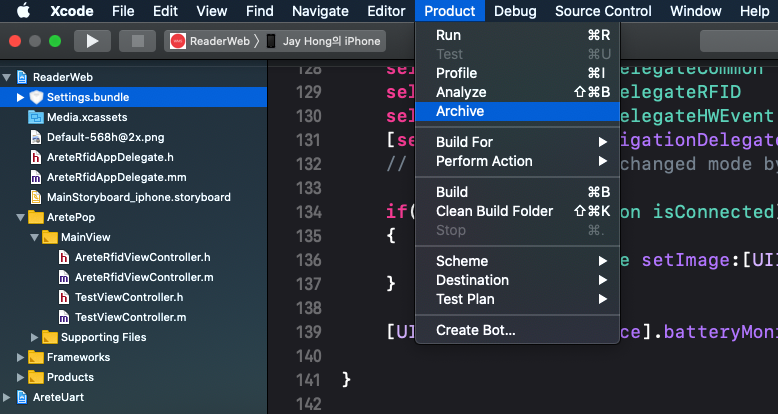The height and width of the screenshot is (414, 778).
Task: Open the Apple menu
Action: 23,11
